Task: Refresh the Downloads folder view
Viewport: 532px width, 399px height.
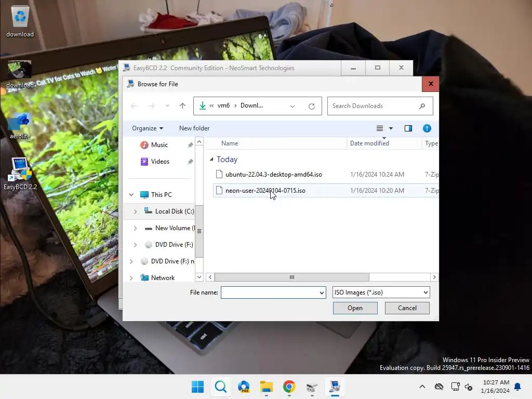Action: pos(312,106)
